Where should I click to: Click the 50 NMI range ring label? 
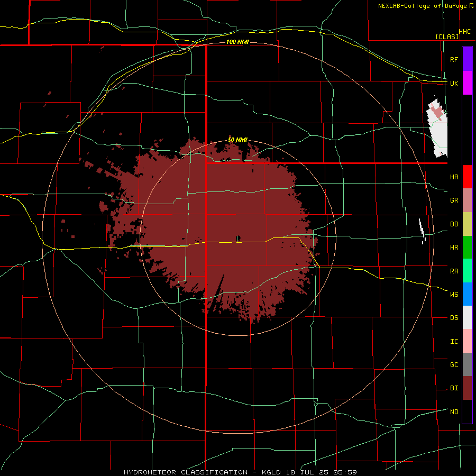237,140
